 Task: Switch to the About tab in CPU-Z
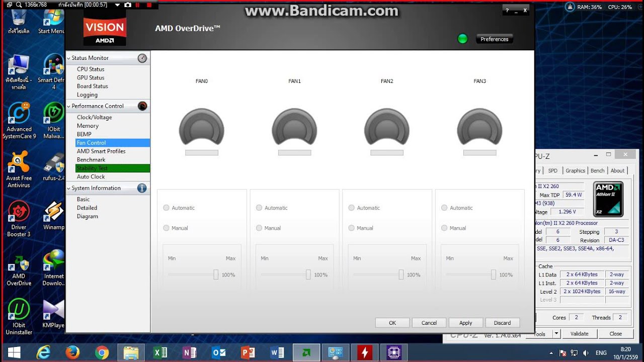tap(617, 170)
